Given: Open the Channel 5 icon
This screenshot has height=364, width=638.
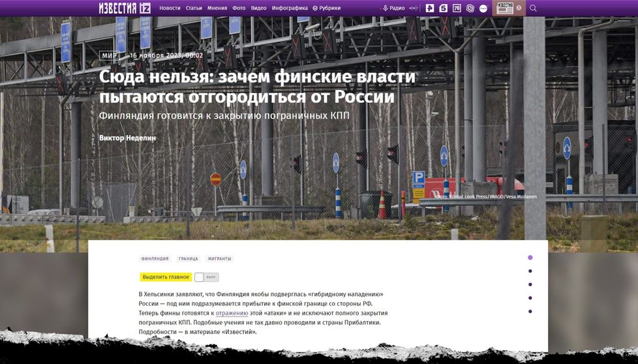Looking at the screenshot, I should 443,8.
